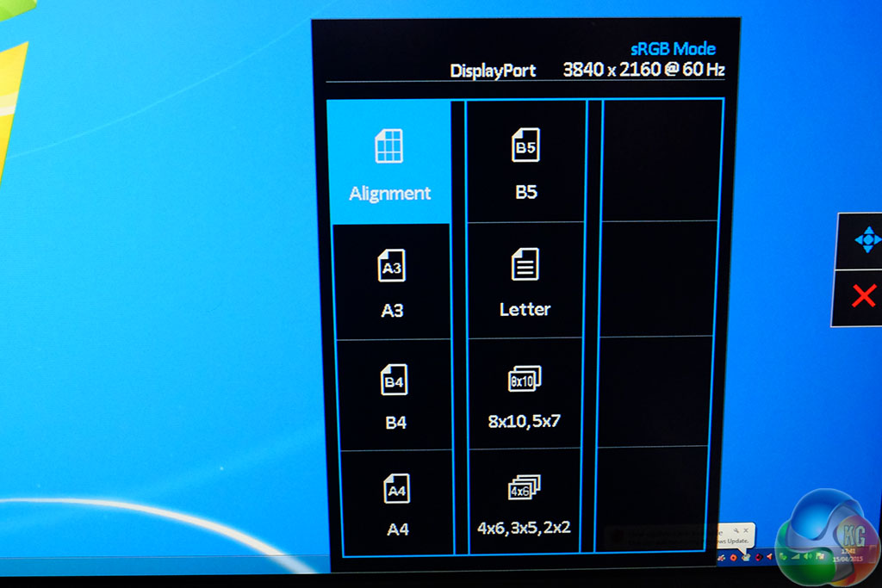Select the 8x10,5x7 photo size
This screenshot has width=882, height=588.
(525, 393)
